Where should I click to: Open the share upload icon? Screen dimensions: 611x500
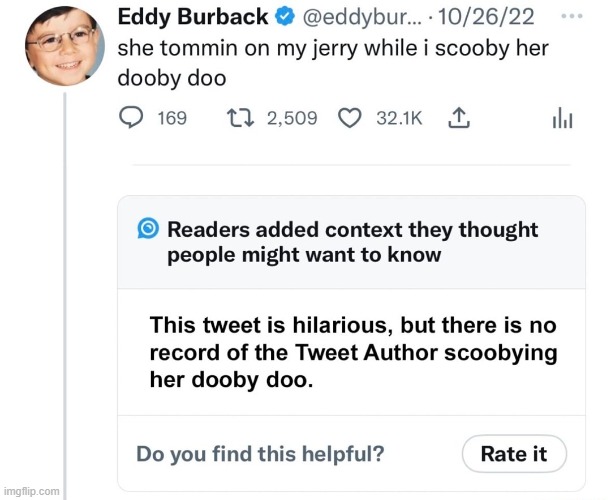[x=459, y=118]
